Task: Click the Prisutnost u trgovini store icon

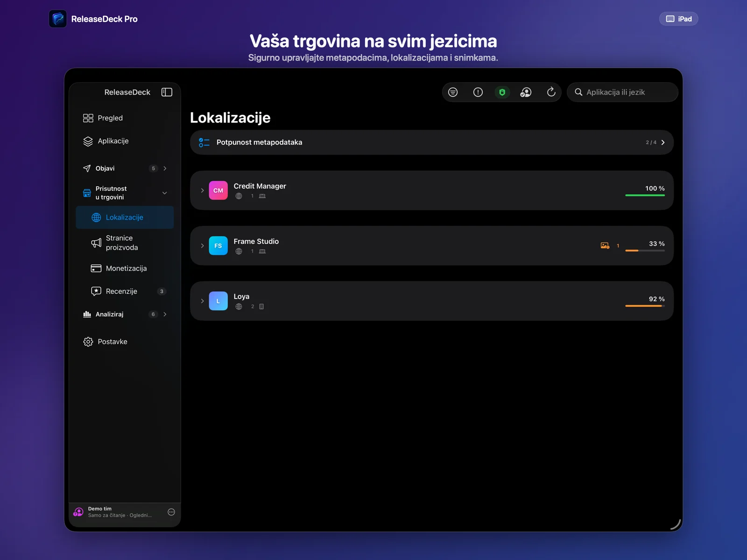Action: (87, 193)
